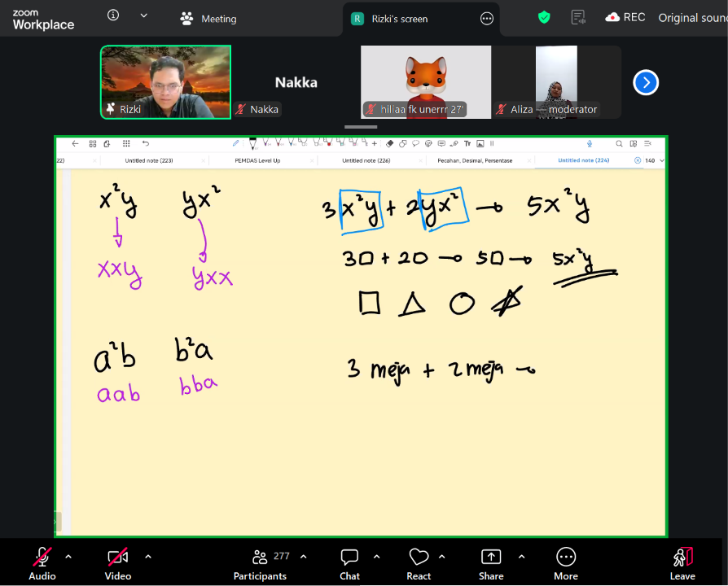
Task: Toggle Original sound setting
Action: tap(693, 18)
